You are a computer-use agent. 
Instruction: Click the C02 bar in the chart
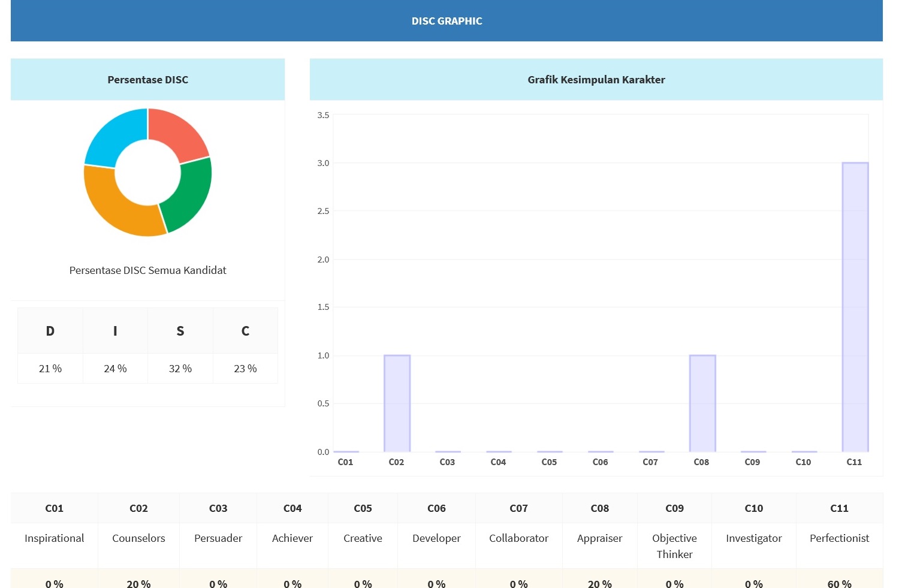pos(397,403)
